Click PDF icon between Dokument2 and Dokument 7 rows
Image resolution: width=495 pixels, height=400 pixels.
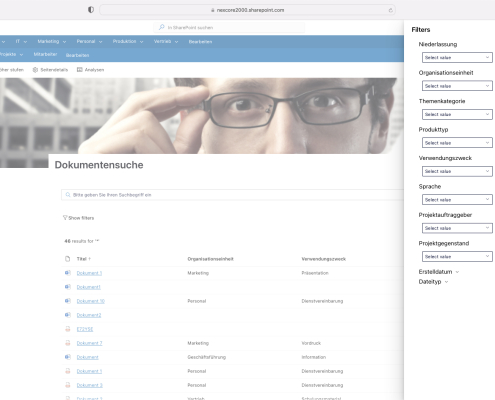click(x=68, y=329)
